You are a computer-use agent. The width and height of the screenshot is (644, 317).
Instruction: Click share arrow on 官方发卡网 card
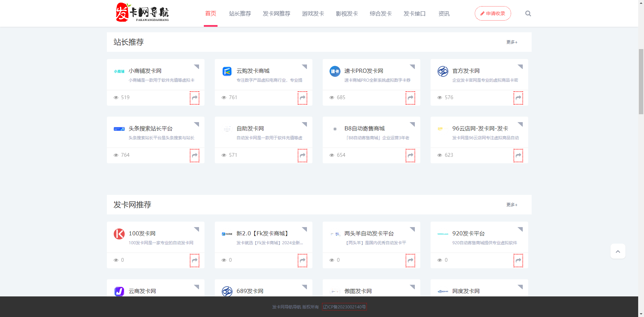(518, 98)
